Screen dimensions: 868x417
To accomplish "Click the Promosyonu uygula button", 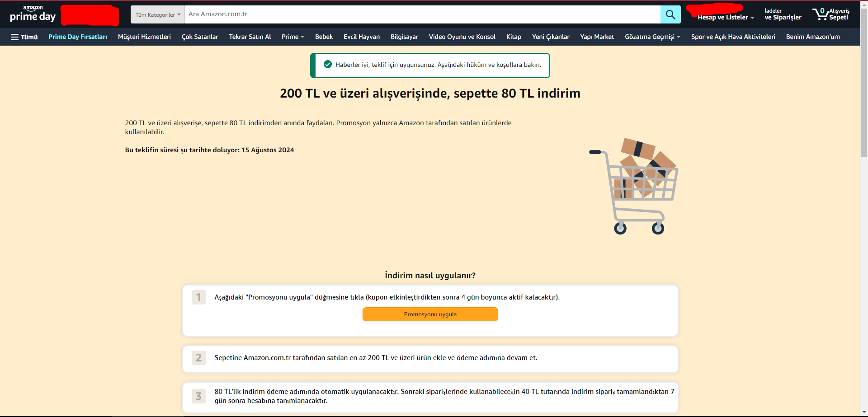I will pyautogui.click(x=430, y=314).
